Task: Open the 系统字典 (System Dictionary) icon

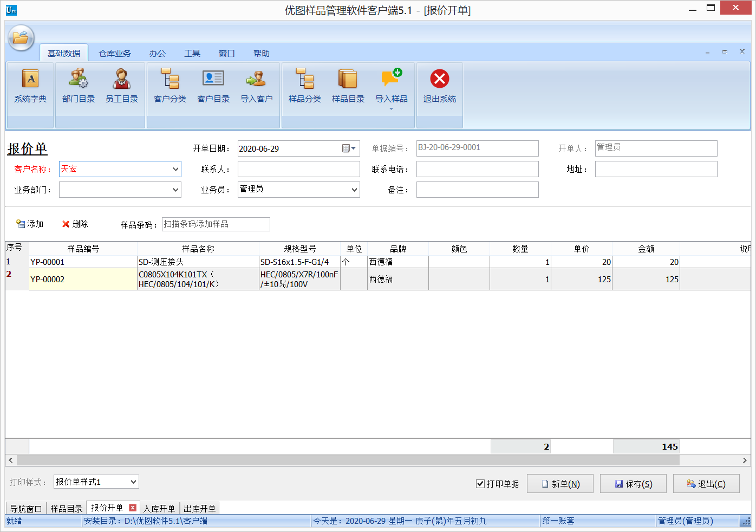Action: coord(30,87)
